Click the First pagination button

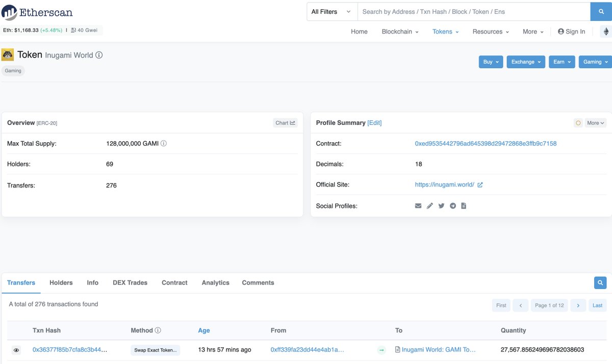coord(501,305)
